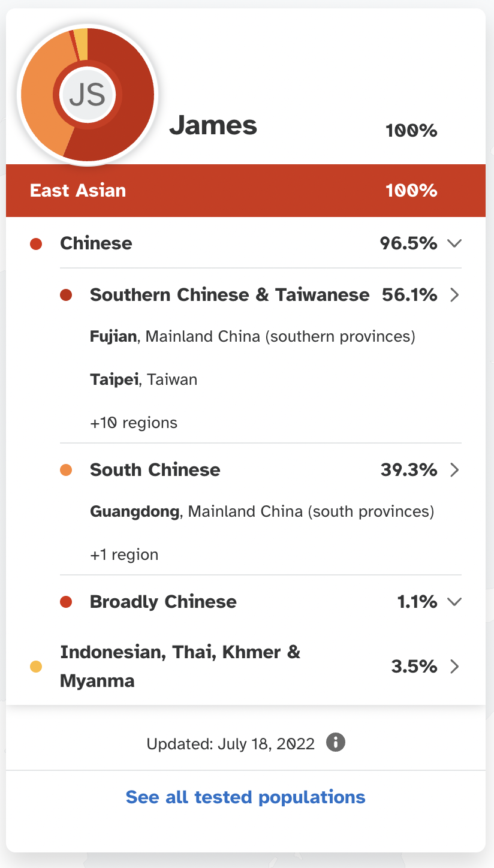Select the Chinese ancestry row
The height and width of the screenshot is (868, 494).
click(246, 243)
